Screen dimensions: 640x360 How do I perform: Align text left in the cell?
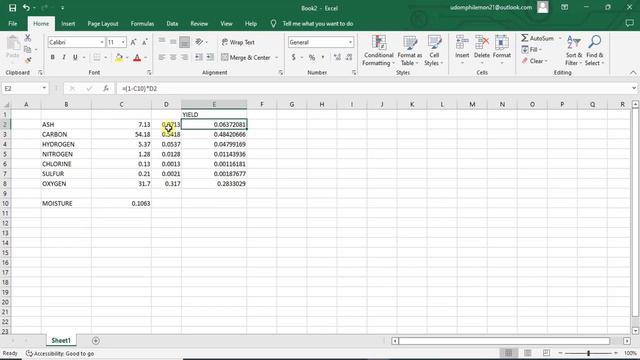(162, 58)
